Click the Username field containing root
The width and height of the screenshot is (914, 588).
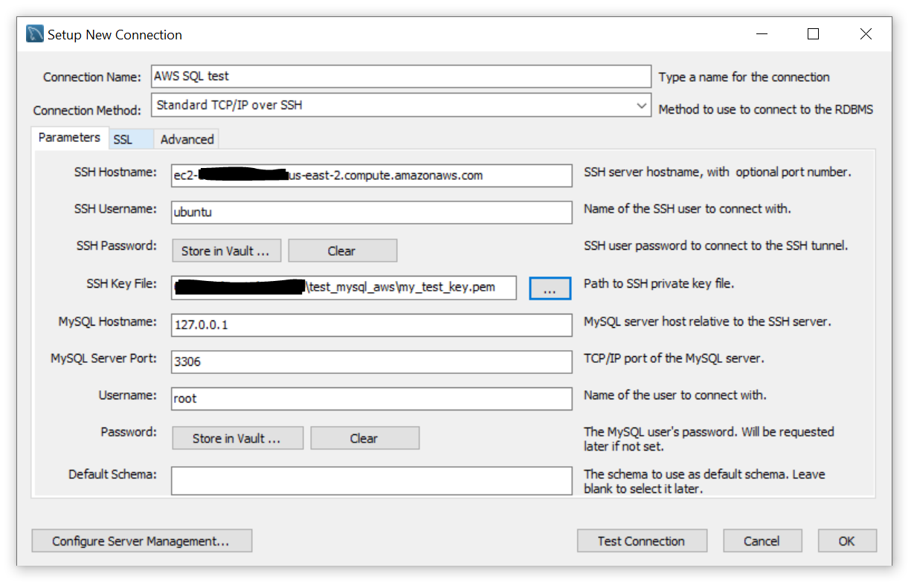tap(372, 398)
